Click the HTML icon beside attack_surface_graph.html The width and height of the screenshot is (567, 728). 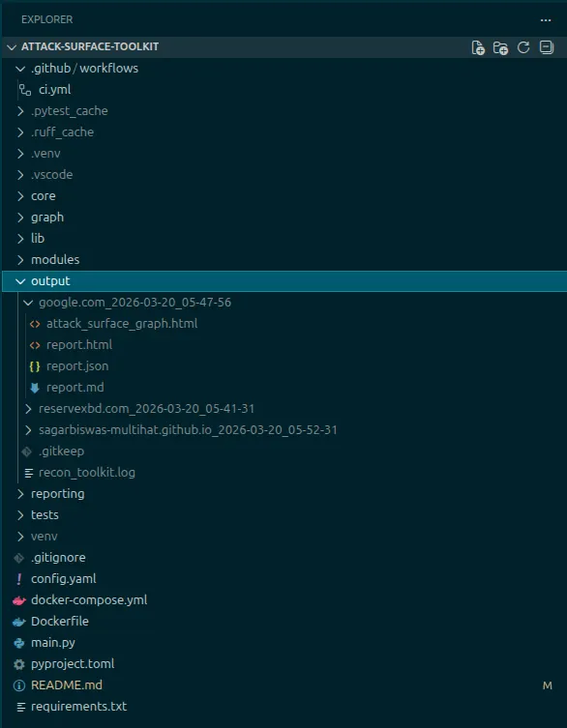[x=35, y=324]
